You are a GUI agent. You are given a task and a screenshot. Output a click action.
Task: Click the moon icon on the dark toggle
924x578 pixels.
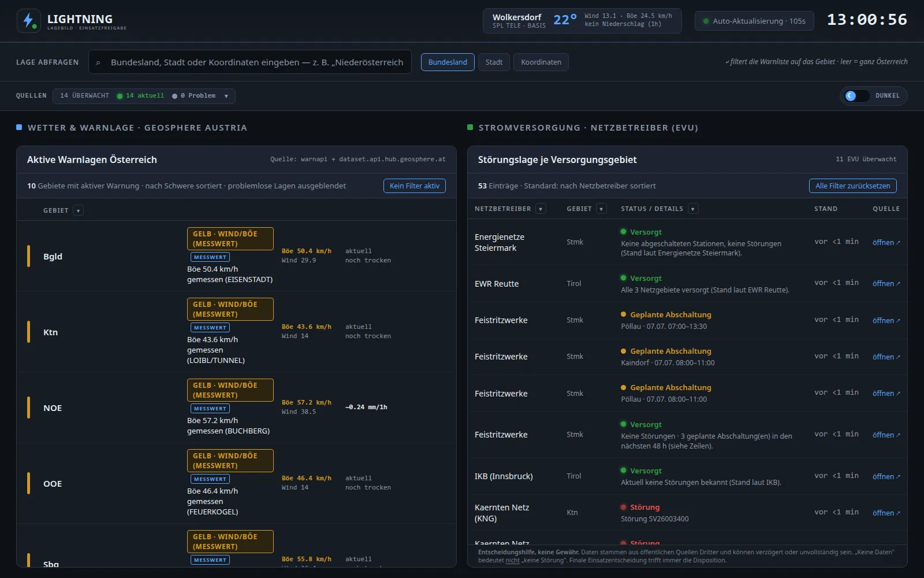pos(851,96)
